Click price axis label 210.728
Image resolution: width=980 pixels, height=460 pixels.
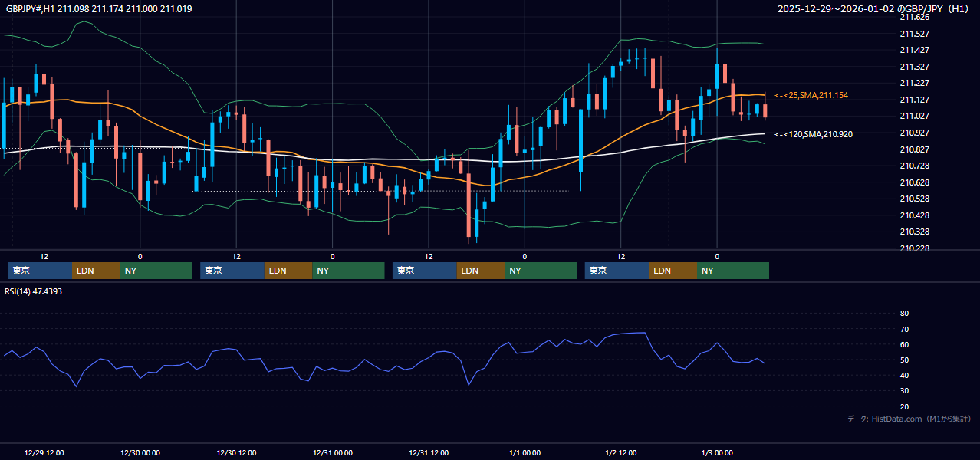pyautogui.click(x=914, y=166)
